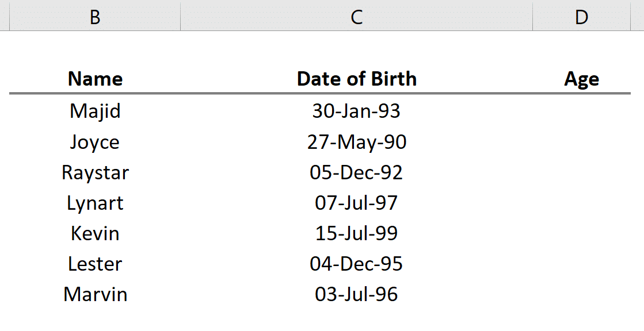The height and width of the screenshot is (331, 644).
Task: Click the Name header cell
Action: (94, 79)
